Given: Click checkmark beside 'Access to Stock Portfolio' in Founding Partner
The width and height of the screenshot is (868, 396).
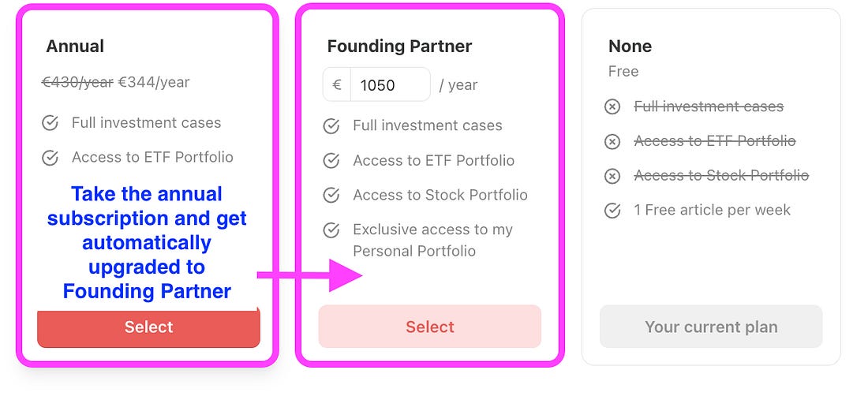Looking at the screenshot, I should (x=331, y=196).
